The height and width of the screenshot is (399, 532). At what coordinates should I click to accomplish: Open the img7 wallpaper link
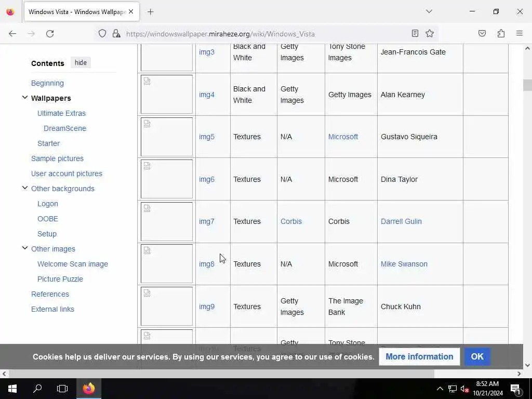(x=207, y=221)
